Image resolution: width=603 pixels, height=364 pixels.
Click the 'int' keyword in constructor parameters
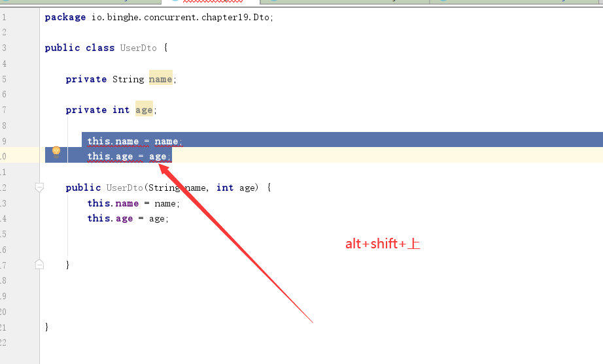tap(225, 188)
